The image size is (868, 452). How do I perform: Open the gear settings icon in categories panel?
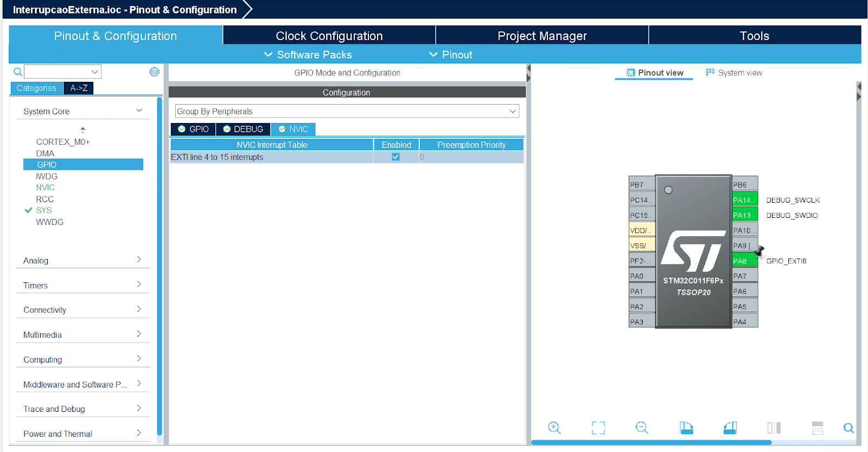point(155,72)
